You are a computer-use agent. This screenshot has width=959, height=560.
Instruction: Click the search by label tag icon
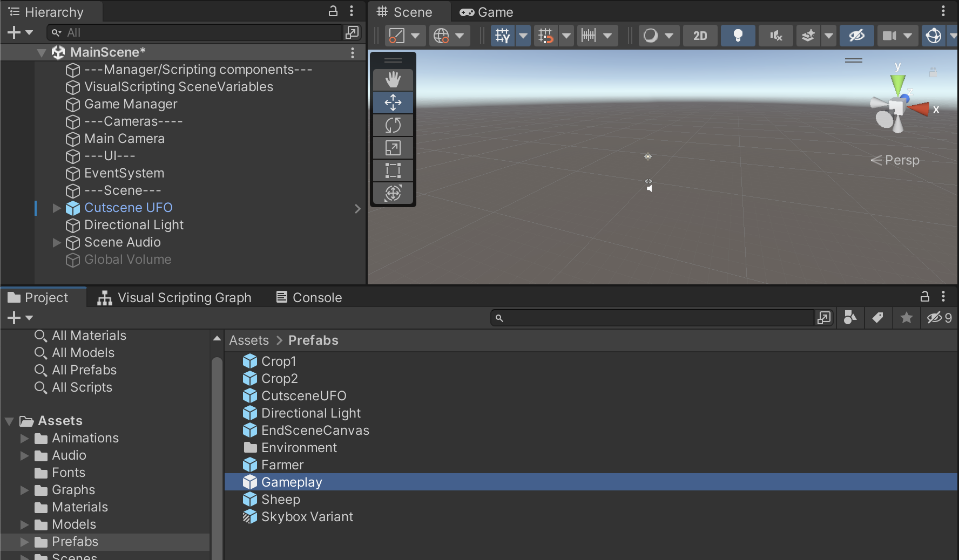[878, 318]
